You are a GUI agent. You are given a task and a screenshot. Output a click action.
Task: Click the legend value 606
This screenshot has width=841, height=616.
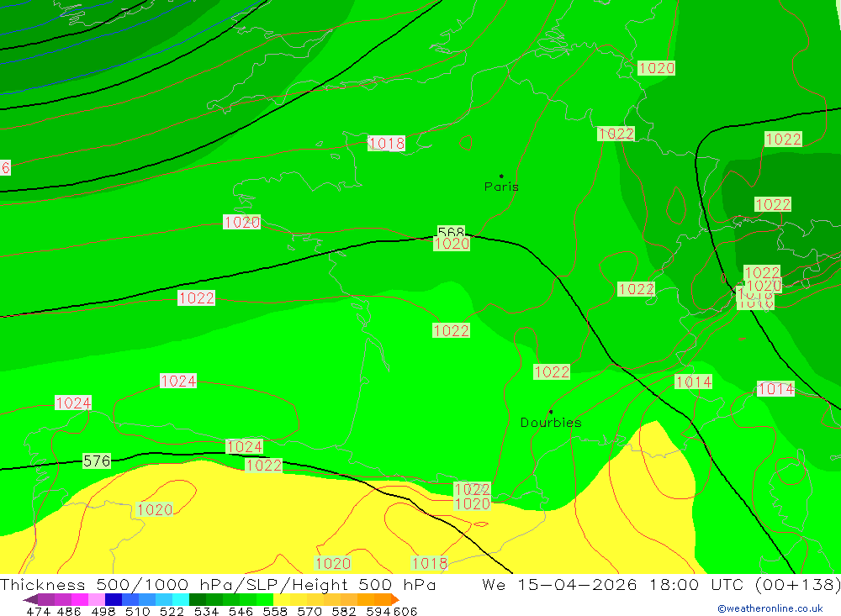coord(405,611)
